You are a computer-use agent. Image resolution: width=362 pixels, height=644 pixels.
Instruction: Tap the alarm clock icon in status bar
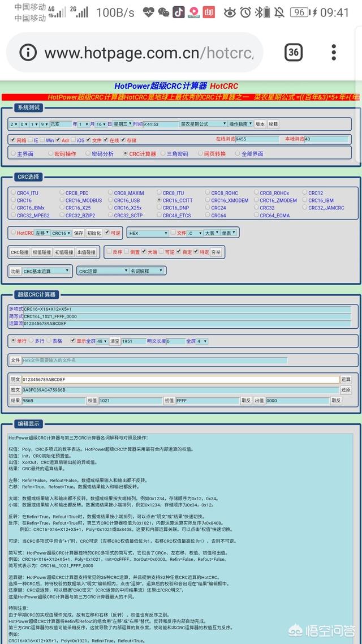(245, 12)
